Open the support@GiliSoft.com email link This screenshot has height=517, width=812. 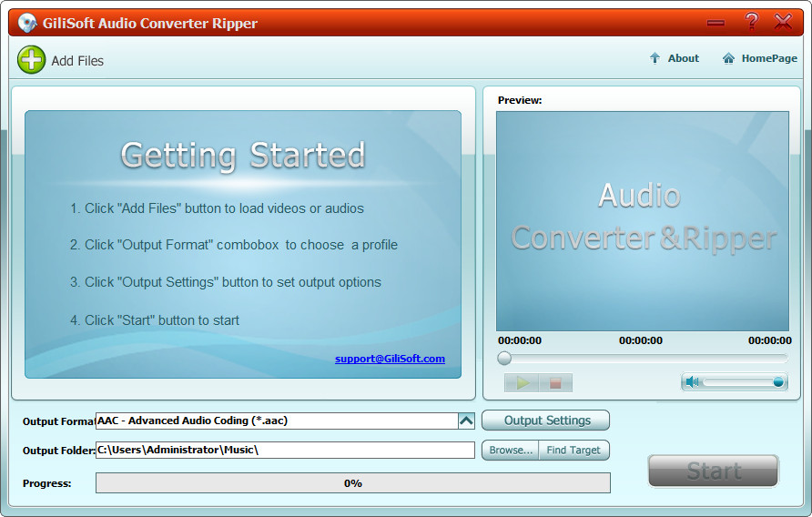(x=390, y=359)
